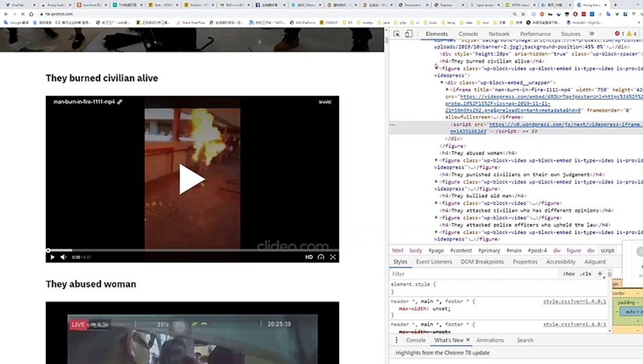Click the video playback speed icon
Viewport: 643px width, 364px height.
point(320,257)
